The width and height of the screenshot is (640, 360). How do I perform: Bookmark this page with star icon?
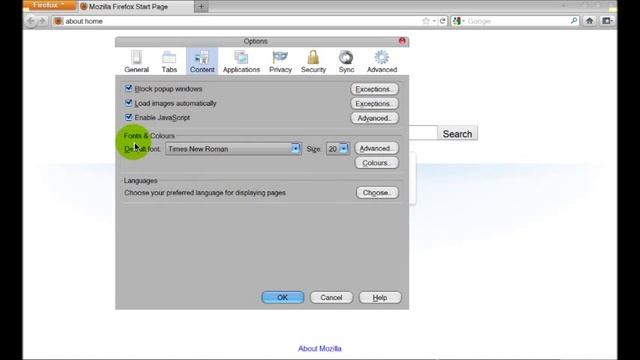pyautogui.click(x=426, y=21)
